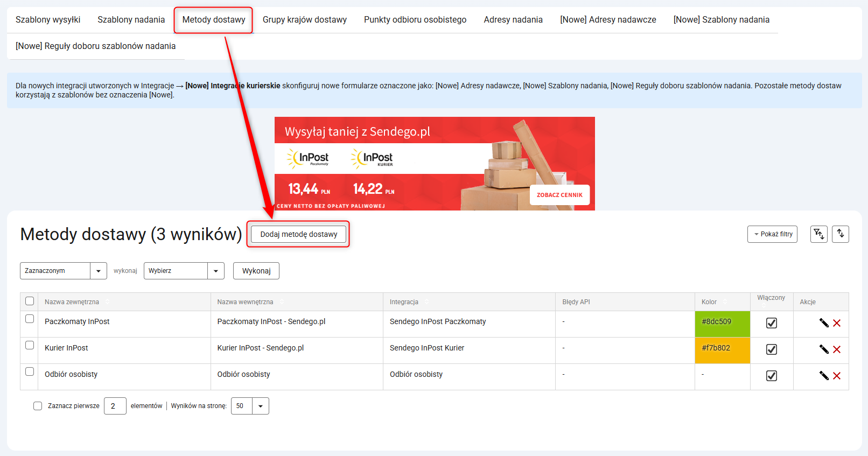Image resolution: width=868 pixels, height=456 pixels.
Task: Edit the Odbiór osobisty row
Action: click(x=824, y=376)
